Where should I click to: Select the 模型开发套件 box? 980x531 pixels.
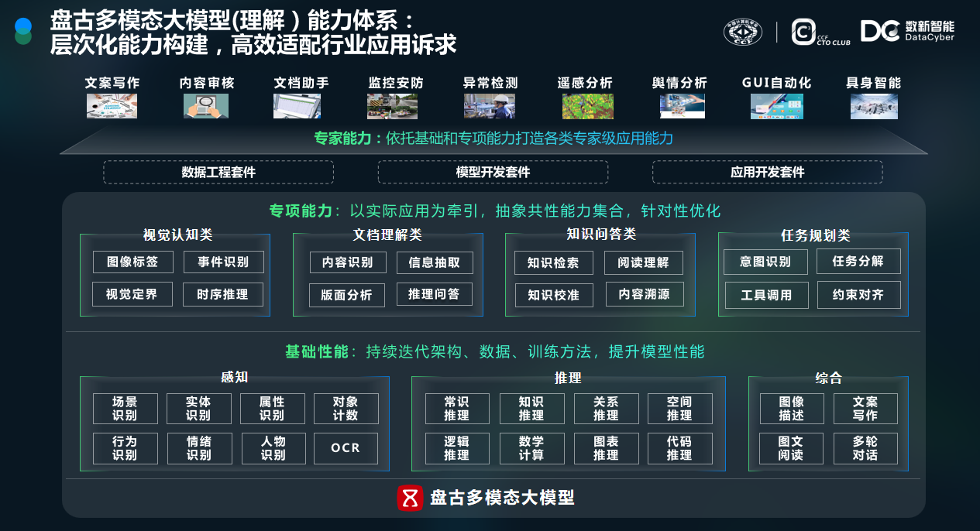[x=493, y=172]
